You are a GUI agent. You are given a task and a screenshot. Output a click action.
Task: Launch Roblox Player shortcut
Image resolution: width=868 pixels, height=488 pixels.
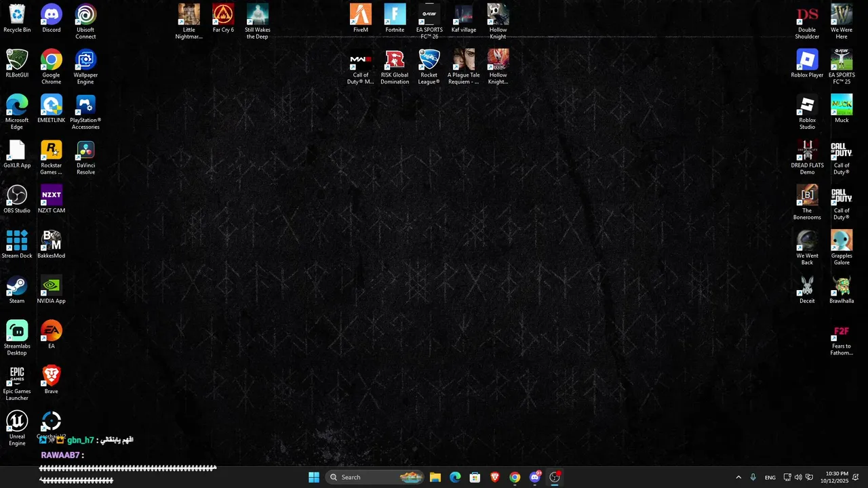coord(807,64)
